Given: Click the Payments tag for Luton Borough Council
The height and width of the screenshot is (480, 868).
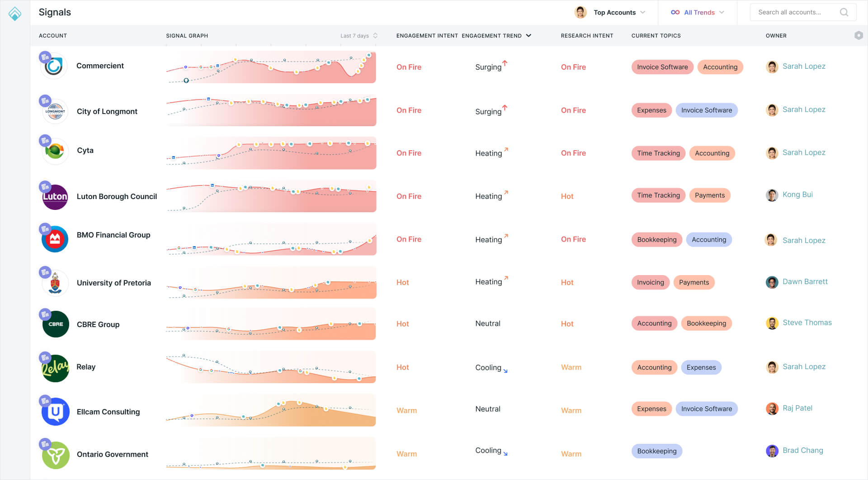Looking at the screenshot, I should point(710,195).
